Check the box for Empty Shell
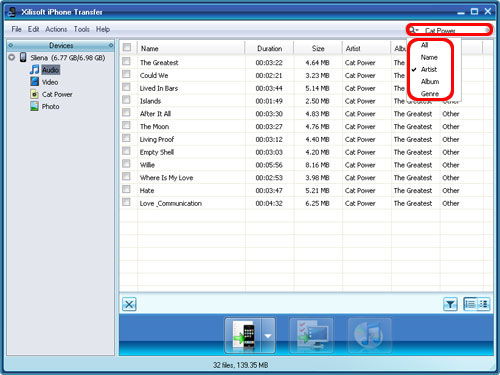 tap(126, 151)
